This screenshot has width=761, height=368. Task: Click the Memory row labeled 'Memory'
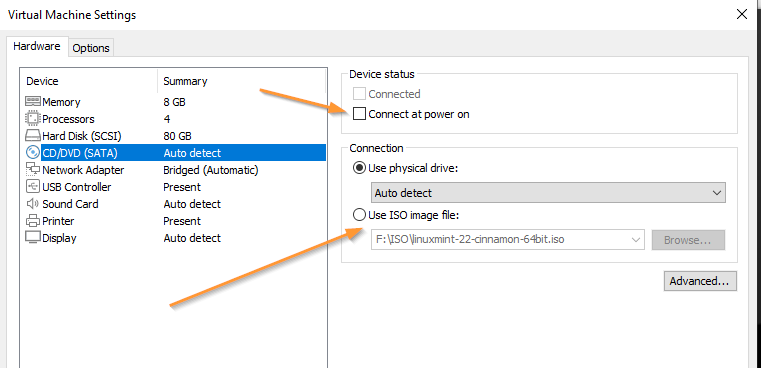[61, 102]
